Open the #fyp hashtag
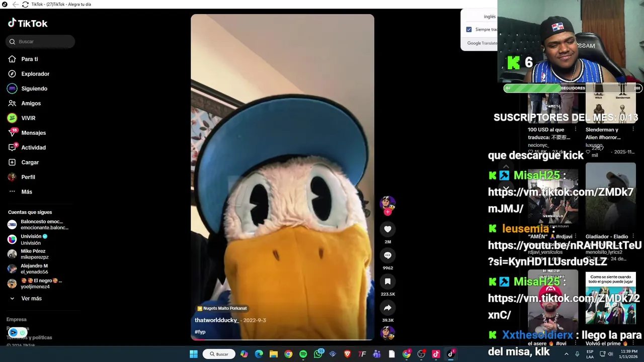The image size is (644, 362). tap(200, 332)
